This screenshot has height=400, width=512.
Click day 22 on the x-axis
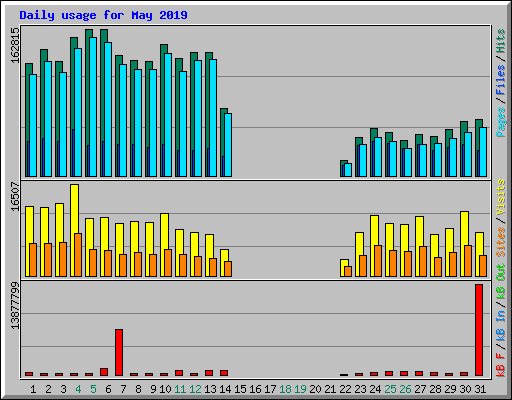(345, 389)
